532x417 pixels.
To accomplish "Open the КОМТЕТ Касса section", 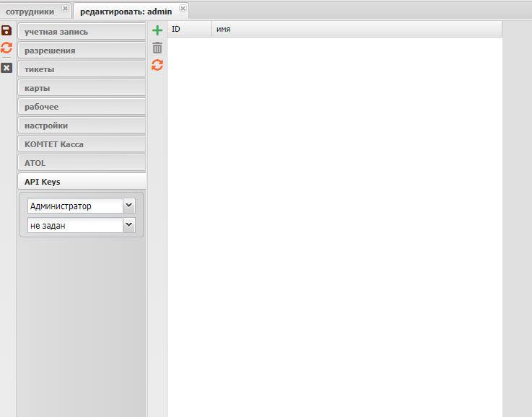I will 81,144.
